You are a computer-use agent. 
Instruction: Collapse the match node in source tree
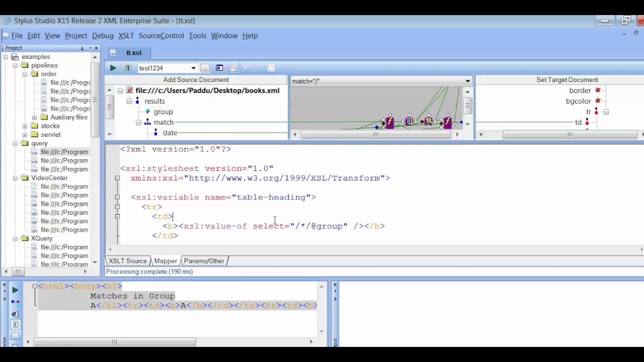pyautogui.click(x=138, y=122)
